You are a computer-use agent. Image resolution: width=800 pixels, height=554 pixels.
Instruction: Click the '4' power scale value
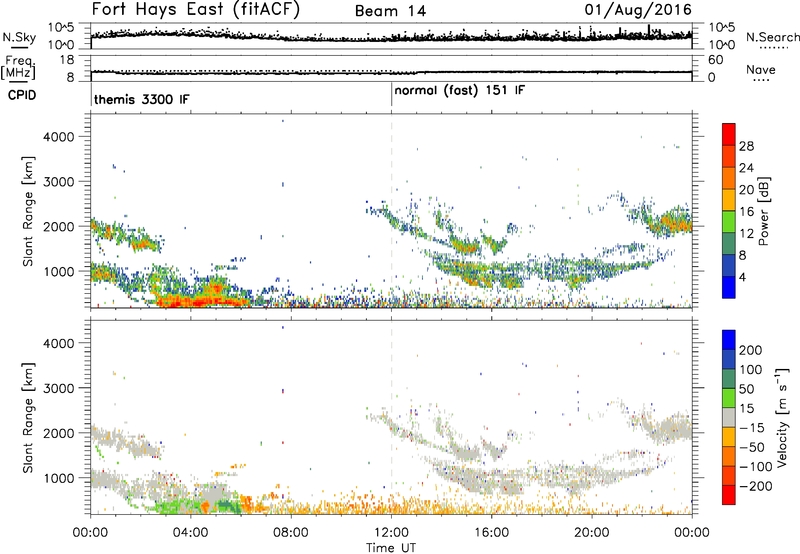click(x=742, y=277)
